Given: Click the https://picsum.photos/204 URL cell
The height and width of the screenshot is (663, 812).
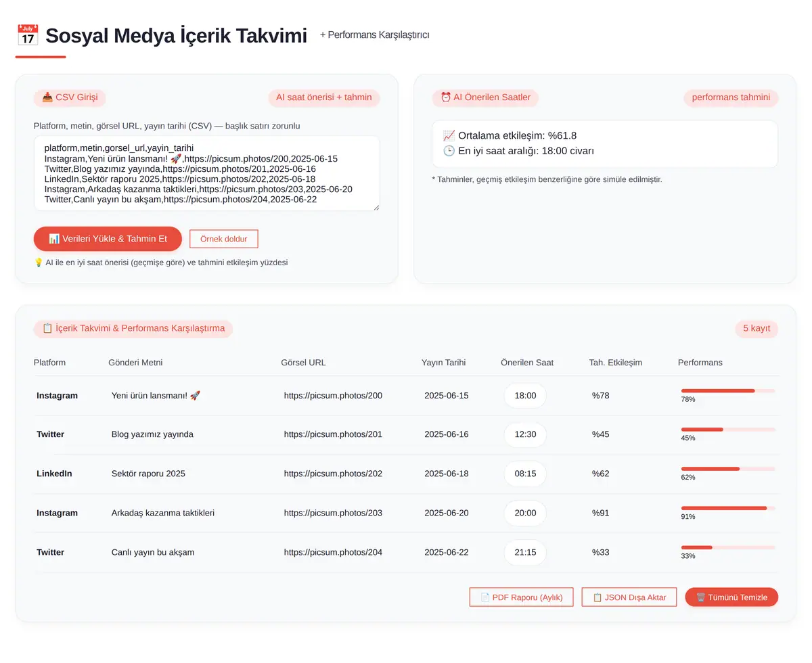Looking at the screenshot, I should 333,552.
